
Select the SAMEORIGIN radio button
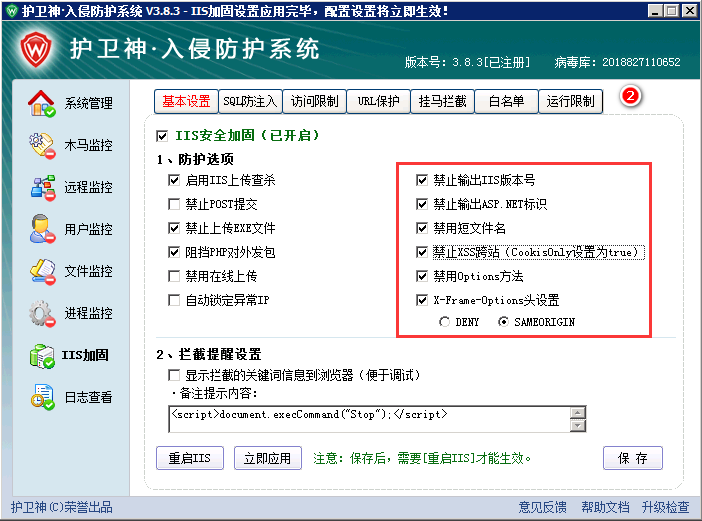503,322
